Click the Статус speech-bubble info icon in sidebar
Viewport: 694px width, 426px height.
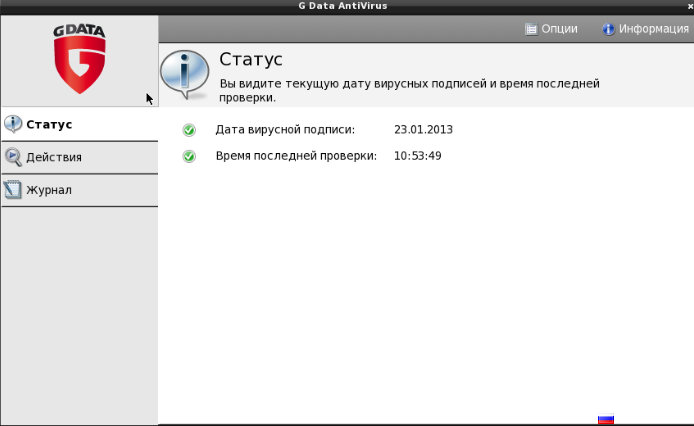[x=13, y=124]
